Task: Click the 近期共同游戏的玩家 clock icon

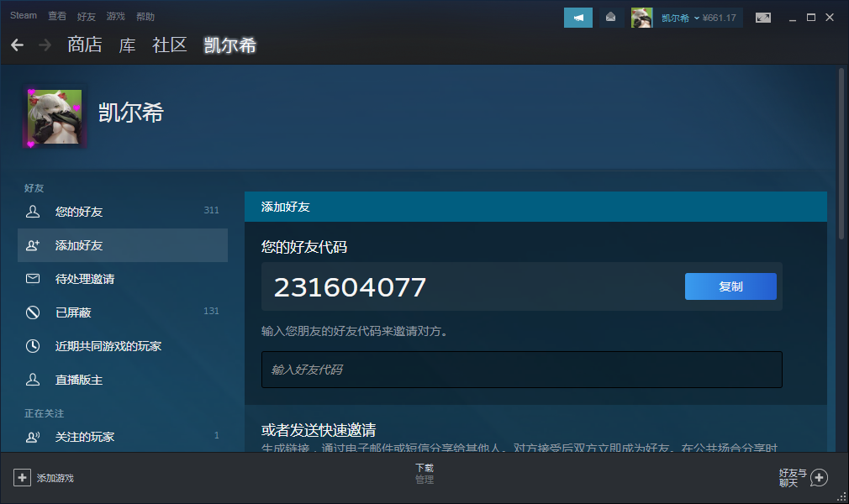Action: [33, 346]
